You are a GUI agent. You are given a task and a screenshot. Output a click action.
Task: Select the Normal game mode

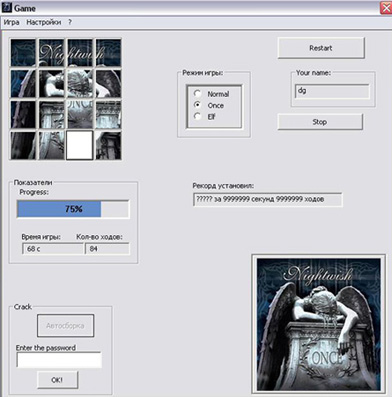(198, 94)
